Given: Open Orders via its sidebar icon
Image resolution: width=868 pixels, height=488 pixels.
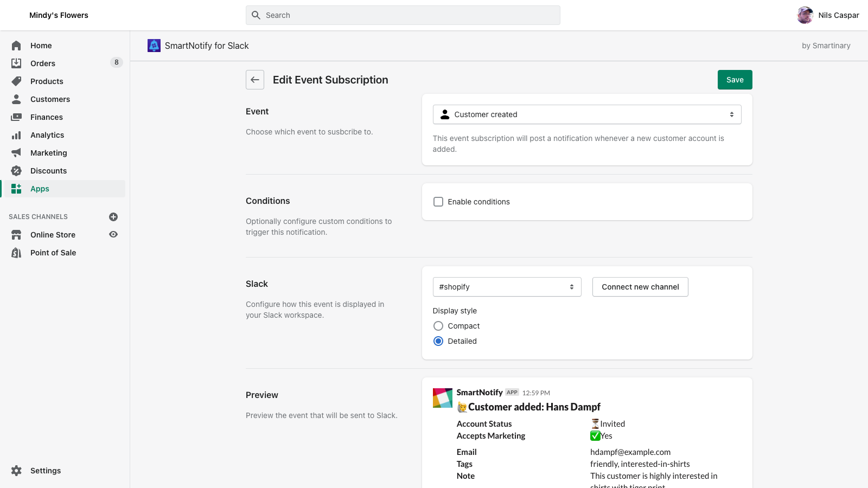Looking at the screenshot, I should (x=16, y=63).
